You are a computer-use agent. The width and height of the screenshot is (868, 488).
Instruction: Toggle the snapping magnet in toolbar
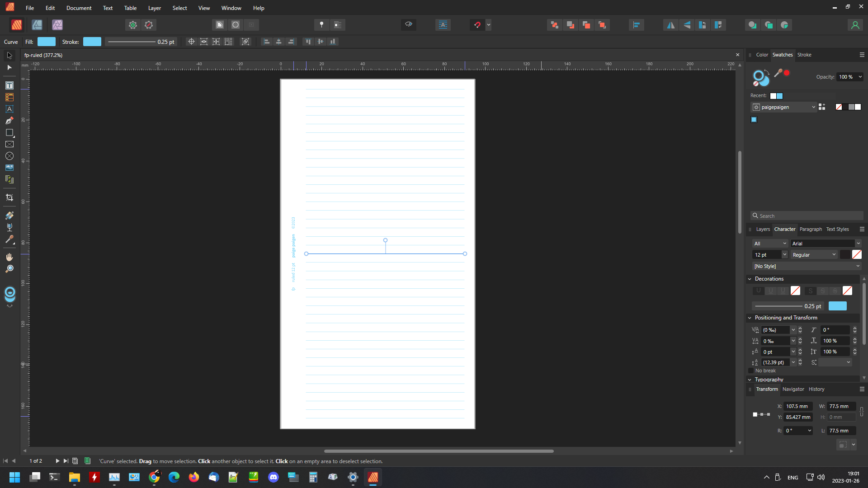click(x=477, y=25)
